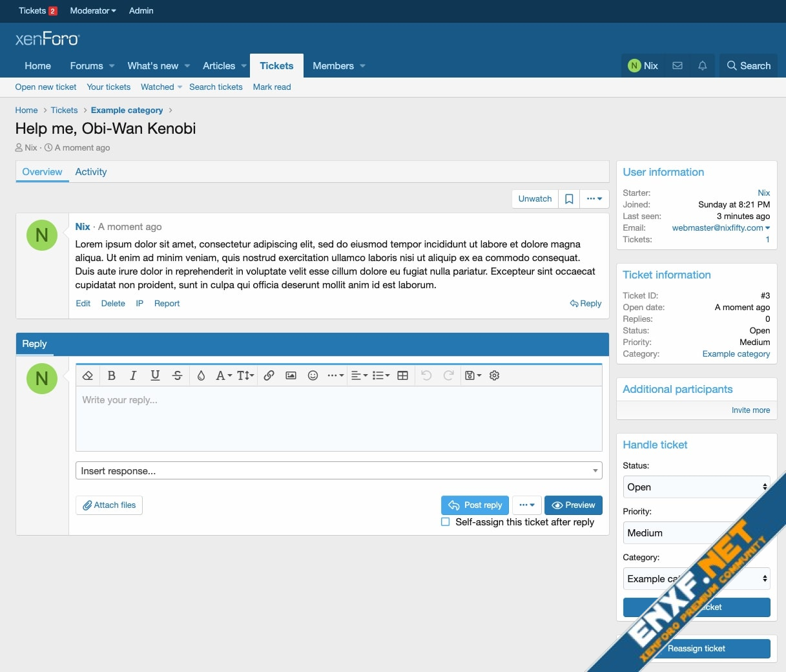Click Delete under the Lorem ipsum post
Image resolution: width=786 pixels, height=672 pixels.
pyautogui.click(x=113, y=304)
